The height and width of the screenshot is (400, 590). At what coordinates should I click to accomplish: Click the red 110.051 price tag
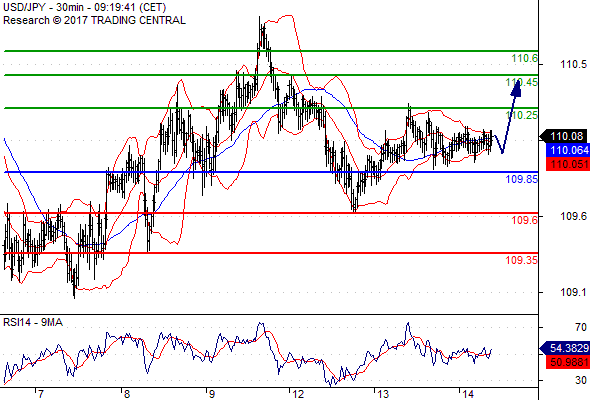[568, 164]
